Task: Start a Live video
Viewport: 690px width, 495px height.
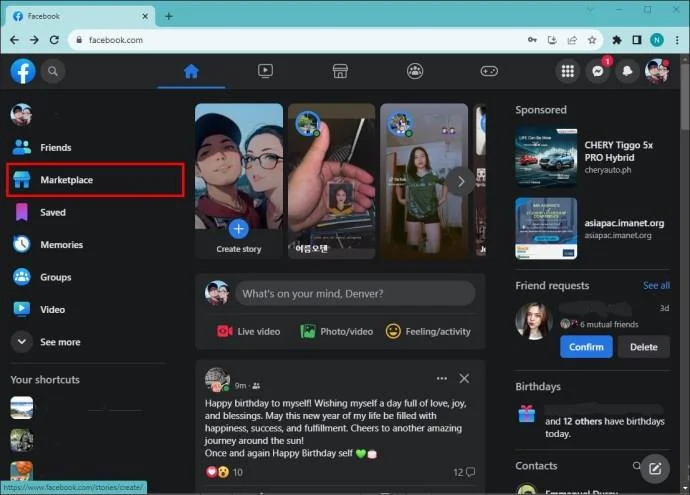Action: (249, 331)
